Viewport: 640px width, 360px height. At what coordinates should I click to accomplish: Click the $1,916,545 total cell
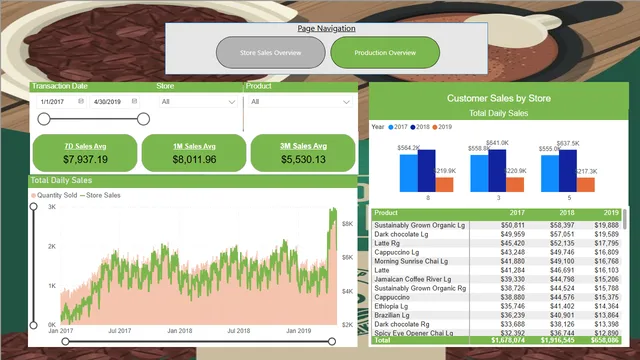[x=557, y=340]
